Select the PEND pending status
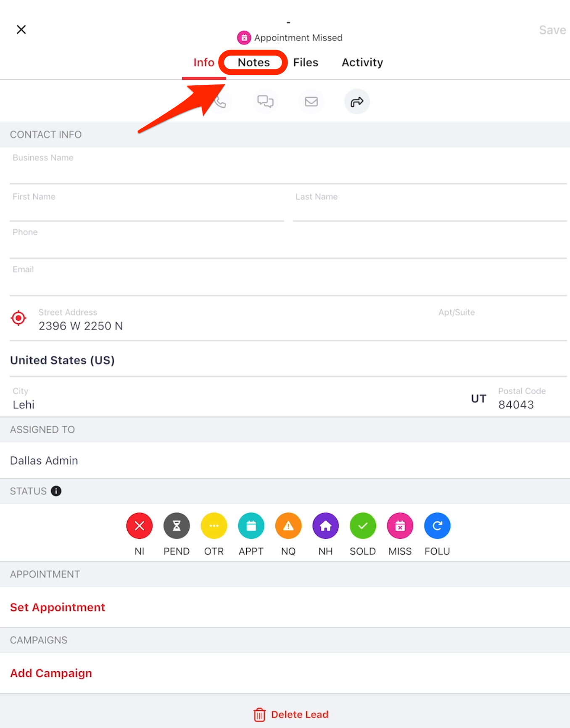Screen dimensions: 570x728 (177, 526)
